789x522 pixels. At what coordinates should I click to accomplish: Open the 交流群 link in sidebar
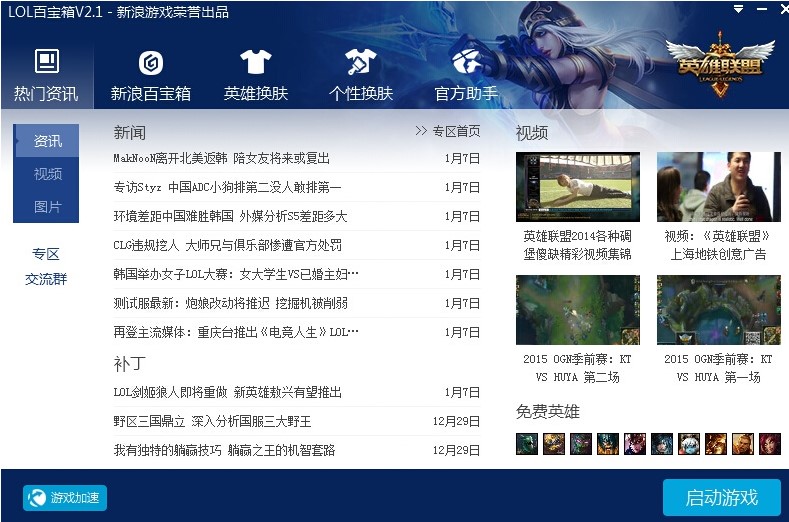(x=46, y=279)
